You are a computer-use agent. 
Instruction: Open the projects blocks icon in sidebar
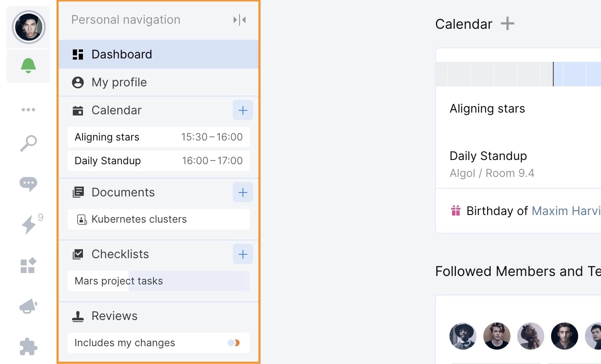pos(28,265)
